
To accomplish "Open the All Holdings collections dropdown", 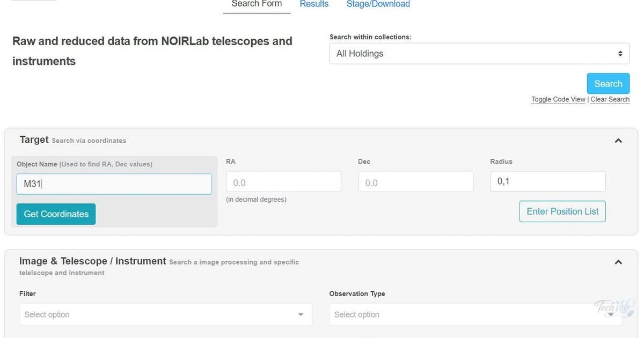I will pos(479,54).
